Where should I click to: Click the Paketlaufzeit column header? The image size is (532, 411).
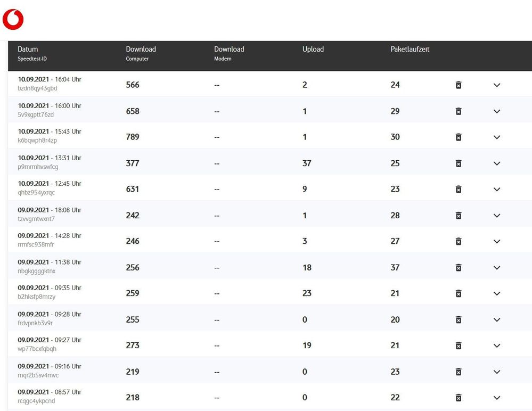pyautogui.click(x=410, y=50)
